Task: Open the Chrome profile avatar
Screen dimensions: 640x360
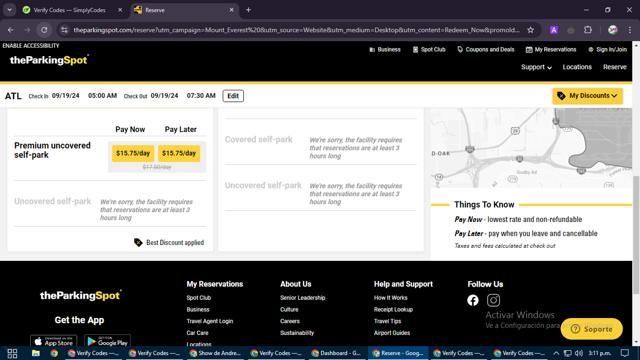Action: coord(612,30)
